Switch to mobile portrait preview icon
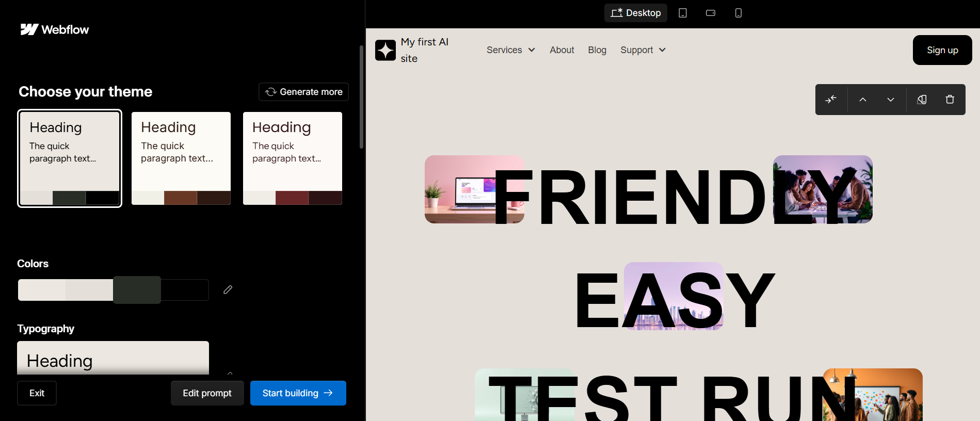980x421 pixels. click(738, 13)
